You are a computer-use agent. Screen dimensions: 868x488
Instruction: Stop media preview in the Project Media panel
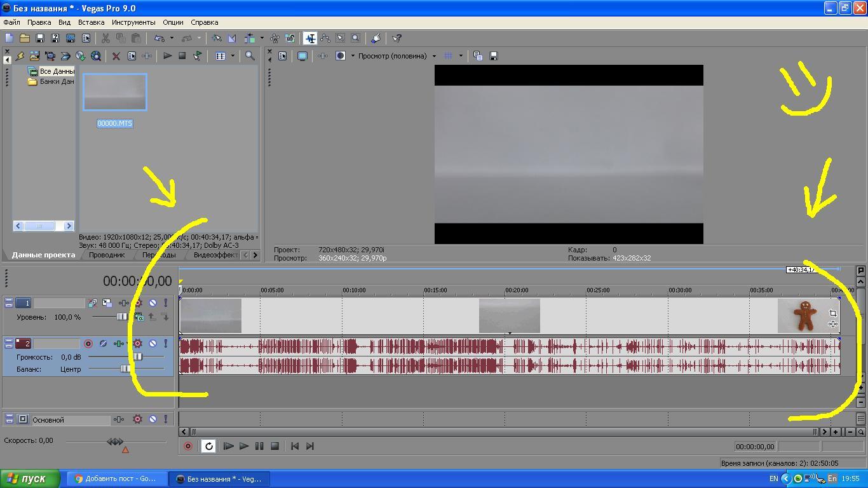click(x=182, y=56)
